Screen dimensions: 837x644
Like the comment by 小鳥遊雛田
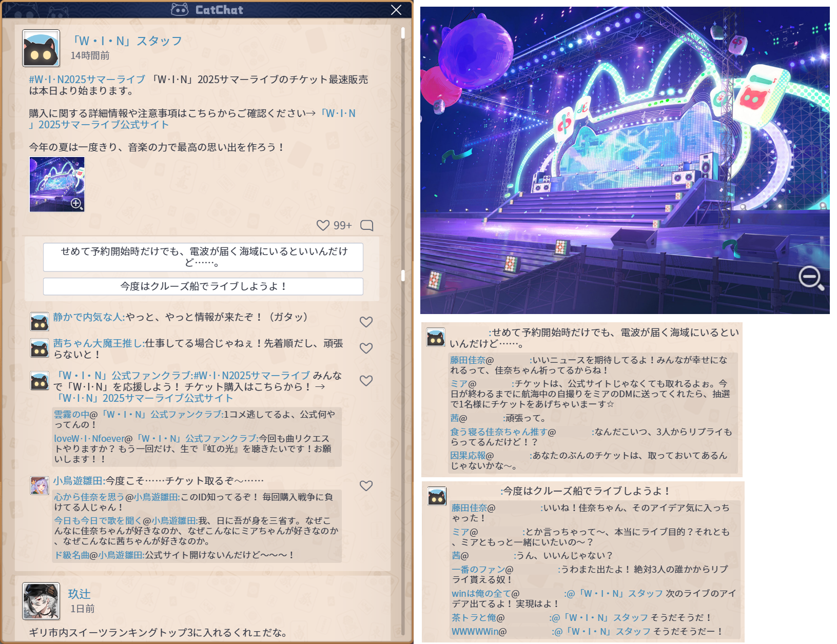pos(366,485)
